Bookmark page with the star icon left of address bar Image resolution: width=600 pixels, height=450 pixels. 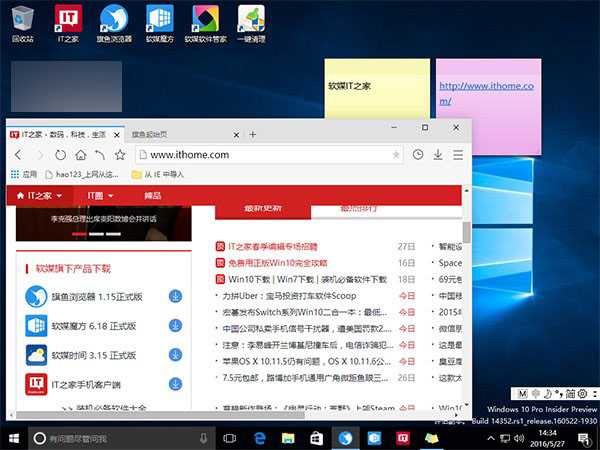point(120,155)
